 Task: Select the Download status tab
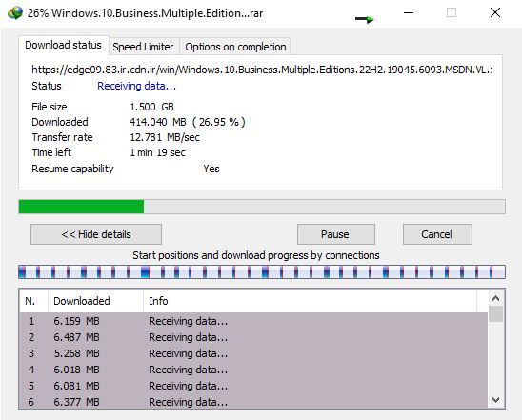(63, 45)
